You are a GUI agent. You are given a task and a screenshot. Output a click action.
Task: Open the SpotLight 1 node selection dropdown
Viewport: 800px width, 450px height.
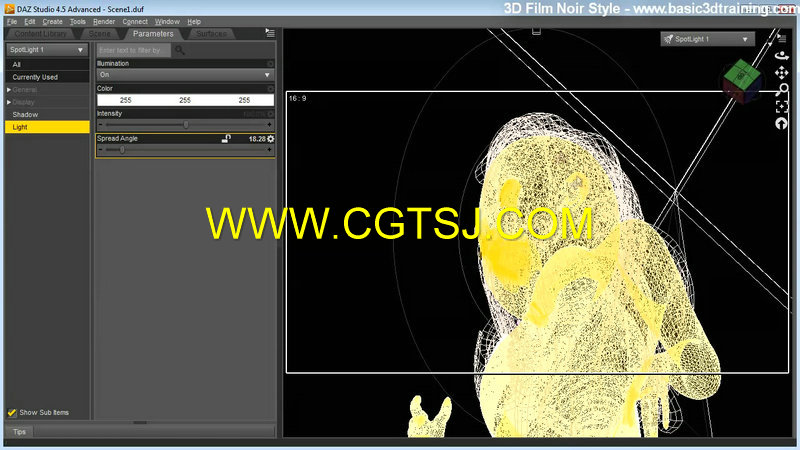47,49
